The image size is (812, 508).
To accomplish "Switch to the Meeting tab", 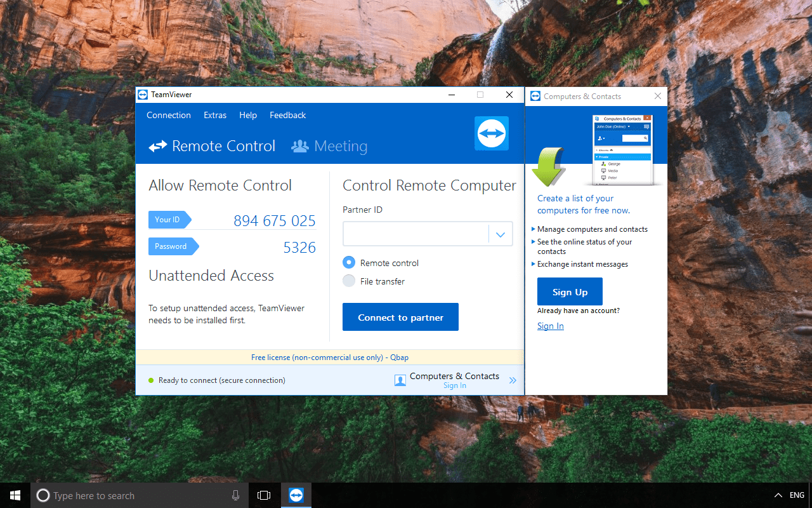I will point(329,146).
